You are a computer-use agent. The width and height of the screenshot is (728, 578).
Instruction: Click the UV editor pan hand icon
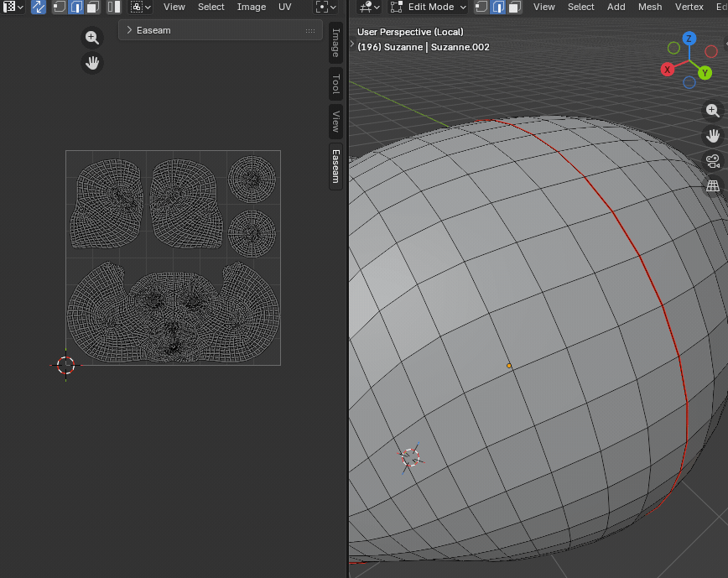[92, 63]
